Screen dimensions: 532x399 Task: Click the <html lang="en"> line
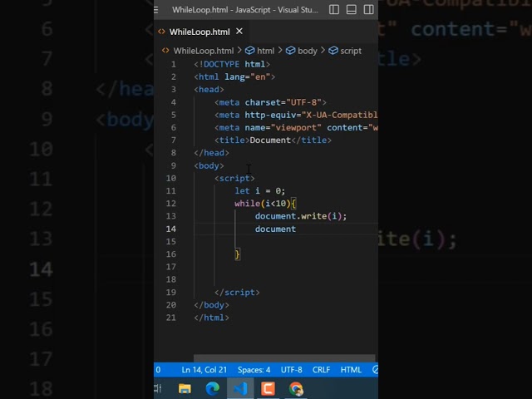[234, 76]
